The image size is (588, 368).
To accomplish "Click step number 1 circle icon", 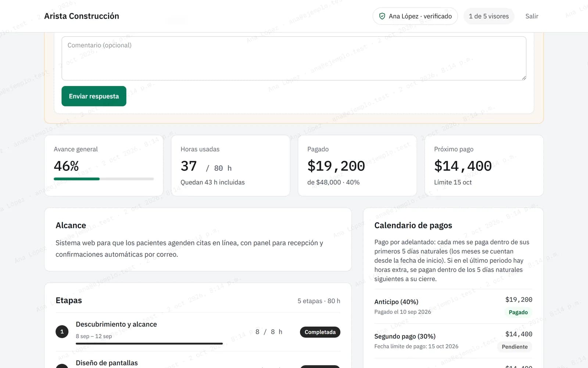I will pyautogui.click(x=62, y=332).
